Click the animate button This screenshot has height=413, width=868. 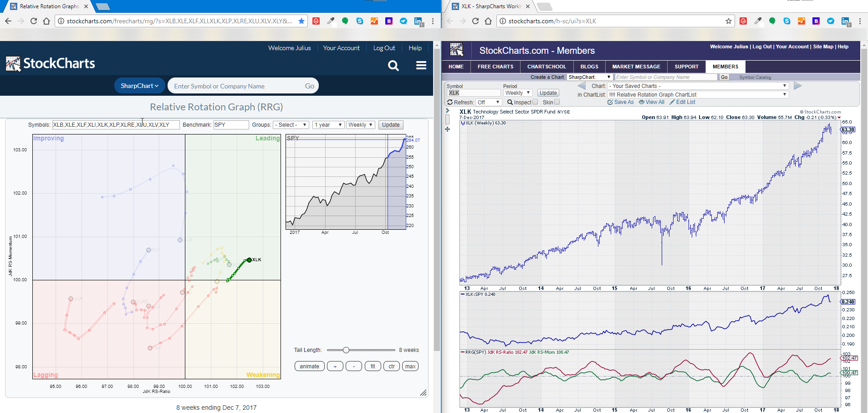tap(310, 366)
